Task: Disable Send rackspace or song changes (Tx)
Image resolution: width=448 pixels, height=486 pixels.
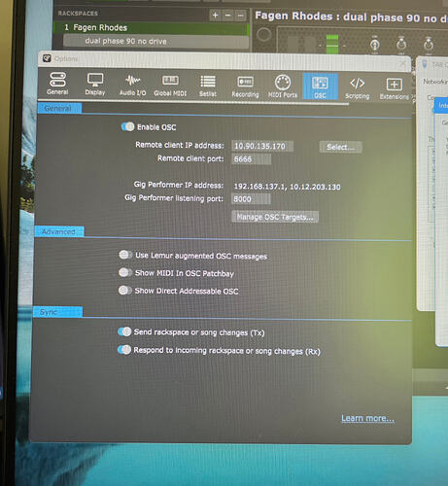Action: pos(124,331)
